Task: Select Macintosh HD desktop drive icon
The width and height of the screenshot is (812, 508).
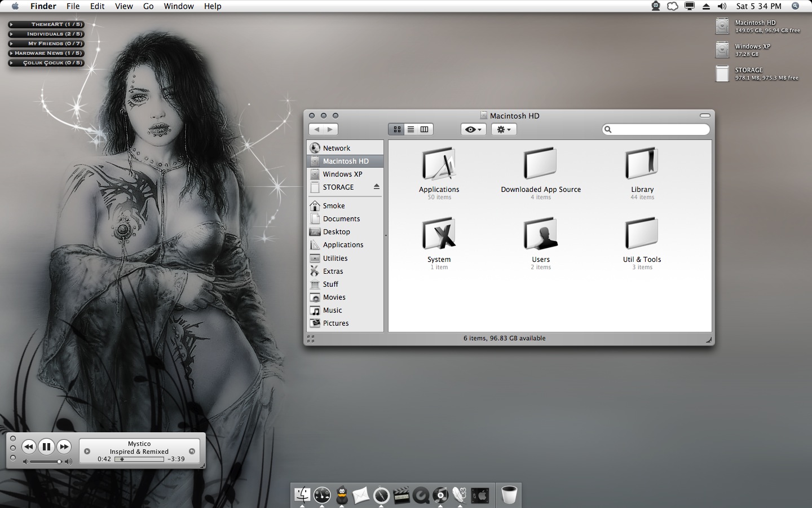Action: [x=722, y=26]
